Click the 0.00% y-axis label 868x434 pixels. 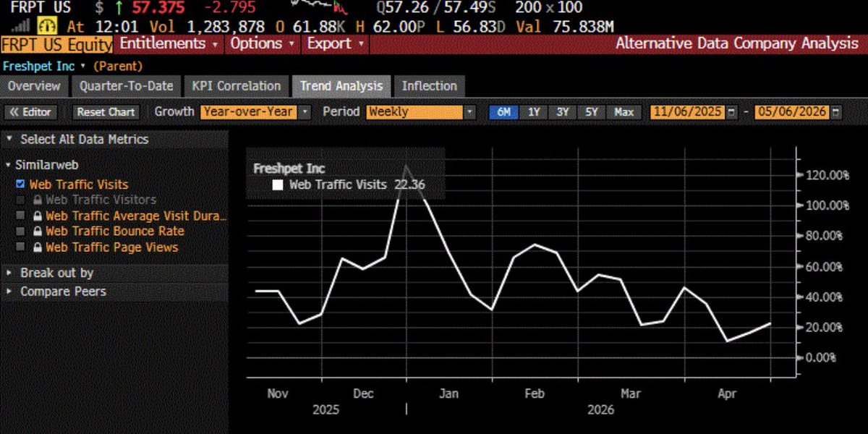[x=821, y=358]
